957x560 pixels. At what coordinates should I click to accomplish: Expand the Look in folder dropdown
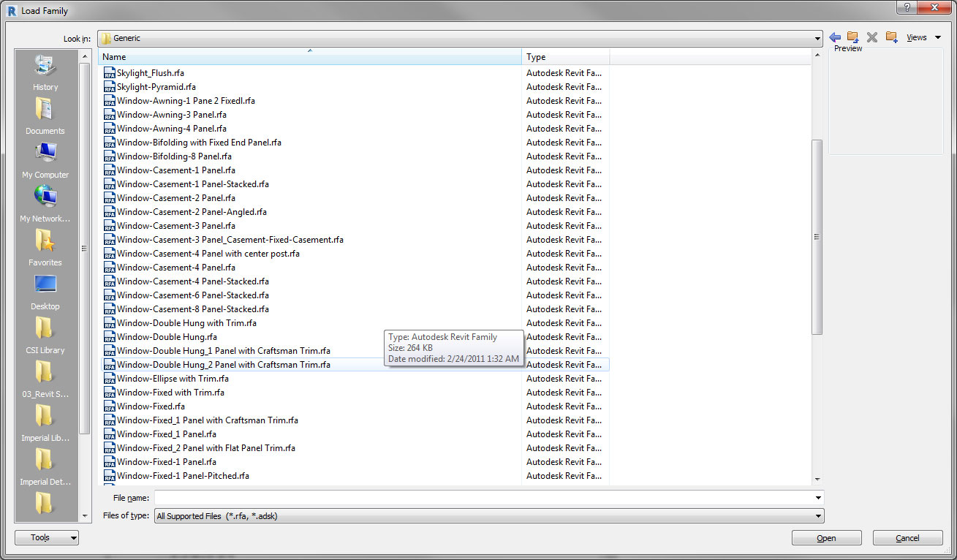click(x=817, y=38)
